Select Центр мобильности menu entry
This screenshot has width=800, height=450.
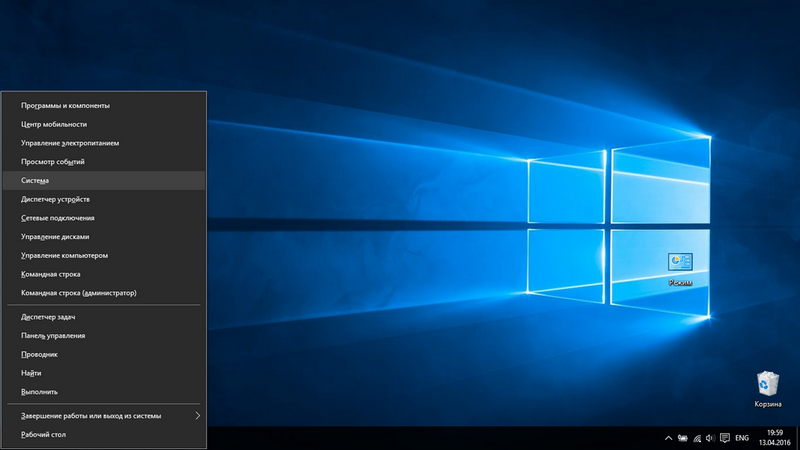tap(104, 124)
